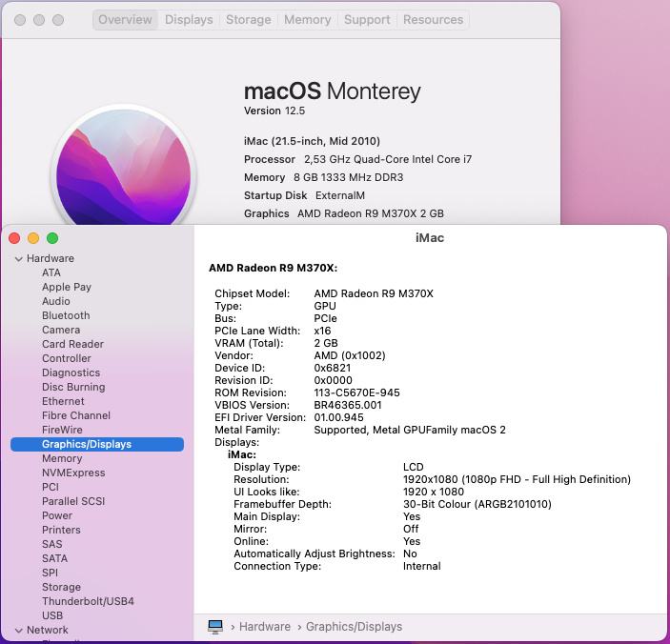
Task: Click the macOS Monterey logo image
Action: pos(124,167)
